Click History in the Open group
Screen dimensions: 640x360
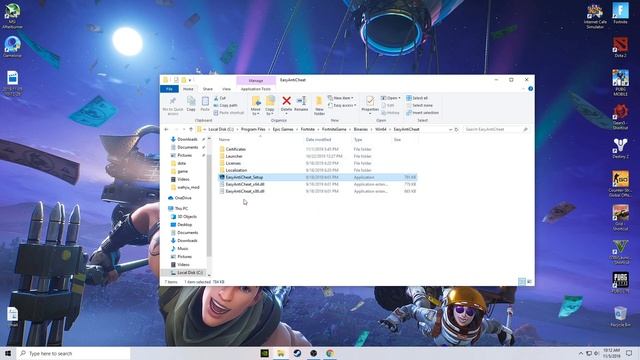[391, 113]
